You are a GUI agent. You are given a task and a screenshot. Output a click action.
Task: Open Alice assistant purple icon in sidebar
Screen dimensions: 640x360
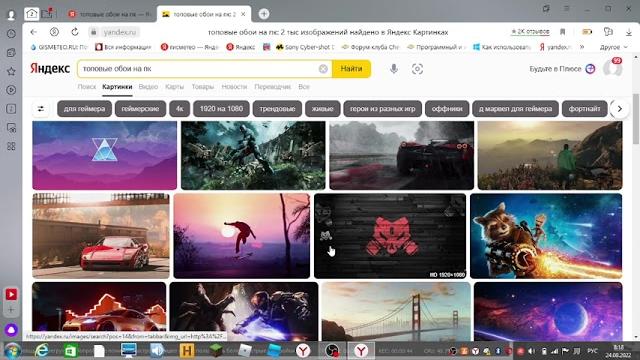(x=11, y=330)
